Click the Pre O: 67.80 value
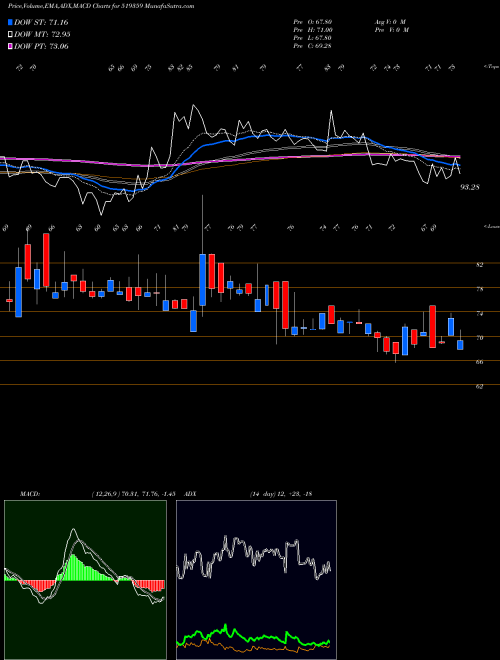The image size is (500, 660). [313, 22]
